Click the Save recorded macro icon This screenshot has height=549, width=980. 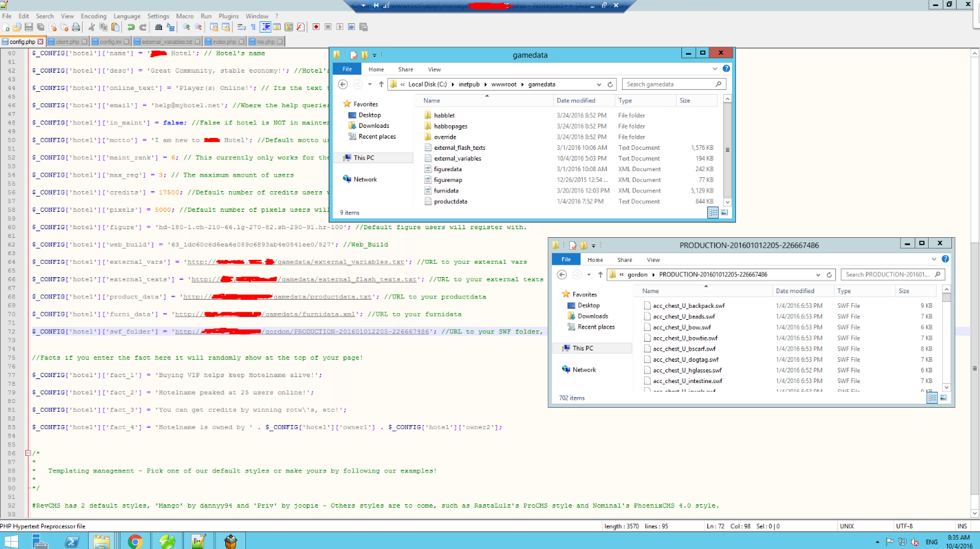pyautogui.click(x=363, y=27)
